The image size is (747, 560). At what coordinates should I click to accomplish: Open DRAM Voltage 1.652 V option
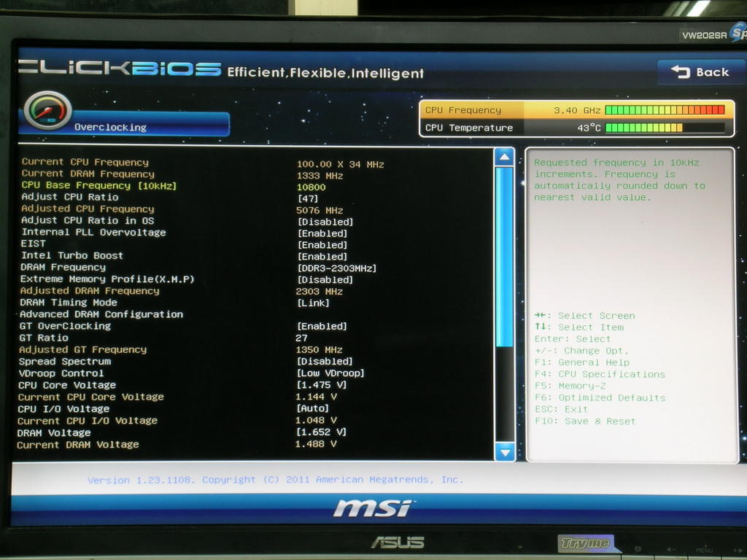tap(321, 432)
